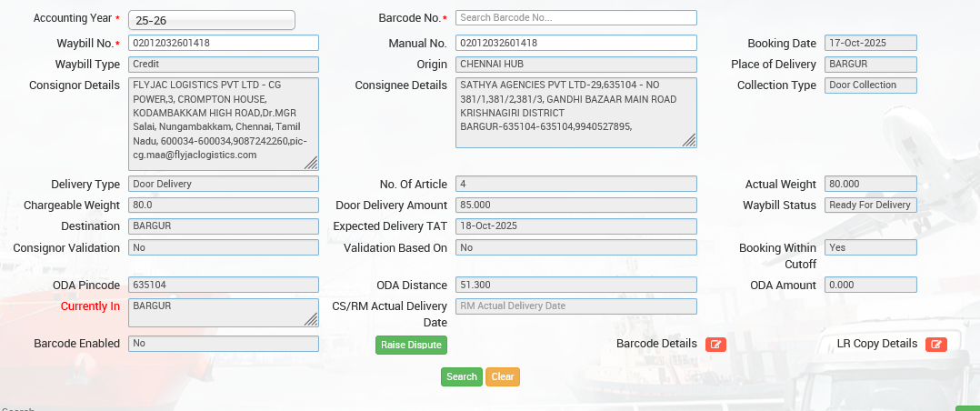
Task: Click the Booking Date field
Action: click(870, 43)
